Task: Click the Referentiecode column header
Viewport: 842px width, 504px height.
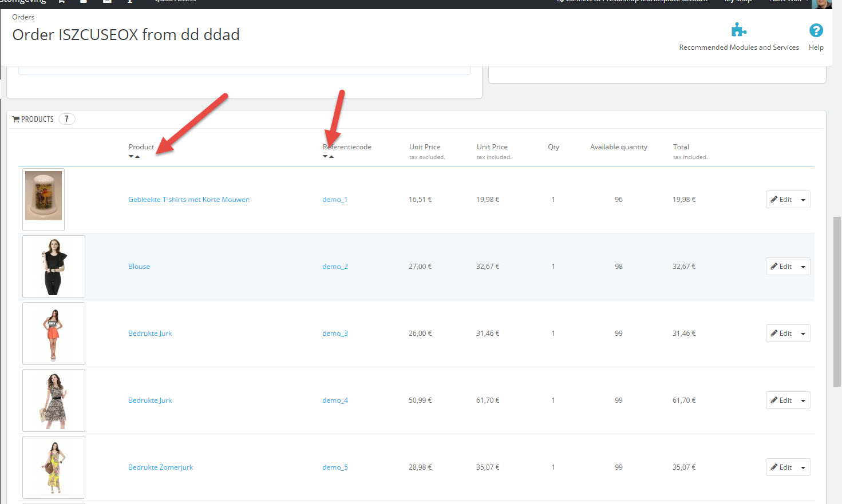Action: coord(347,147)
